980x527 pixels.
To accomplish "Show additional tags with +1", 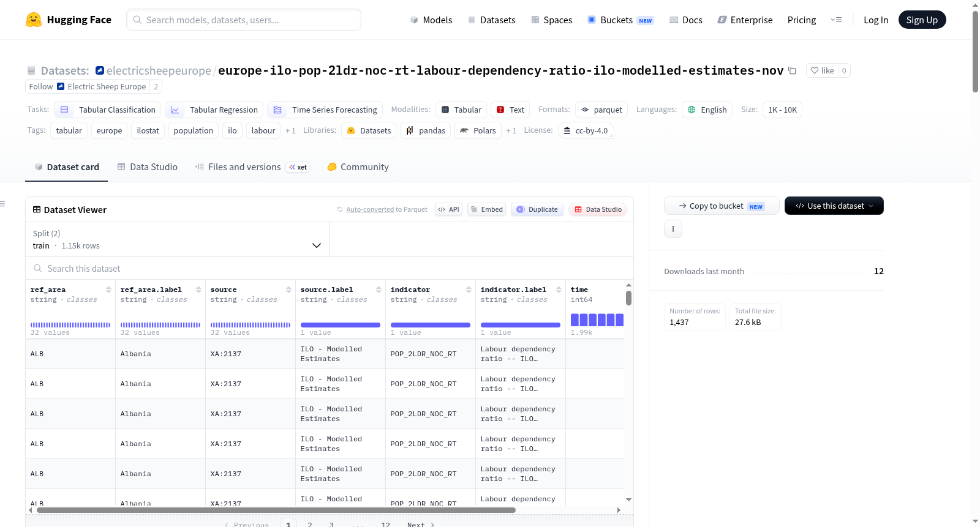I will pos(290,130).
